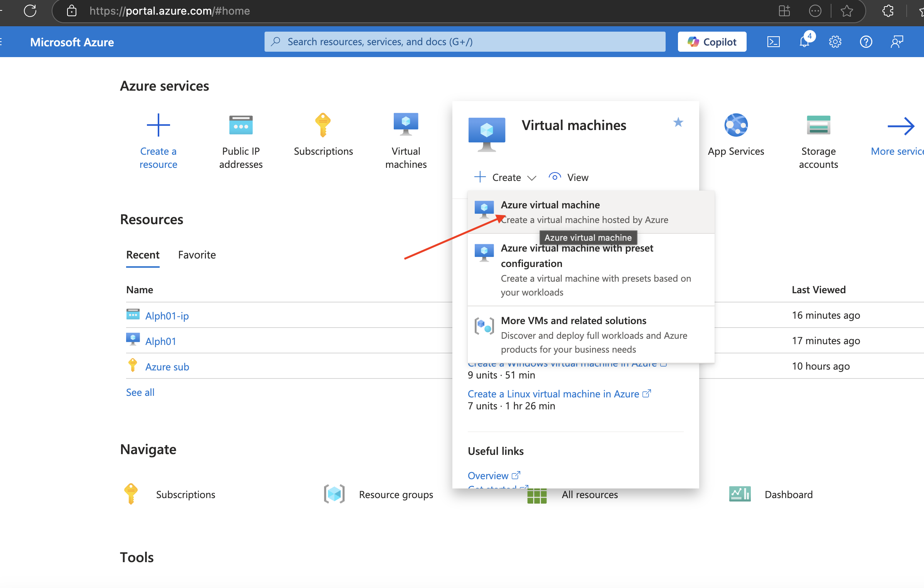
Task: Open Help question mark icon
Action: [x=866, y=42]
